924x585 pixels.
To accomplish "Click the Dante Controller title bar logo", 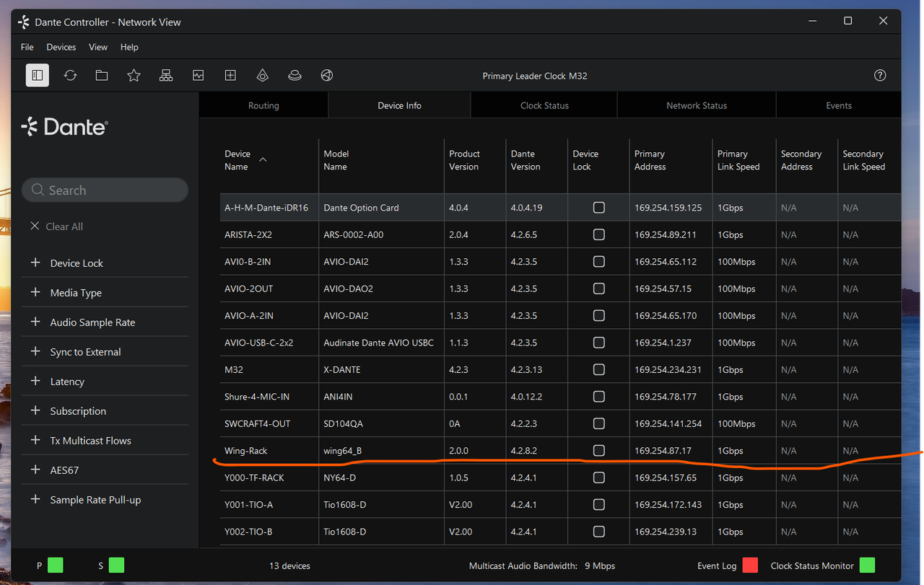I will point(24,22).
